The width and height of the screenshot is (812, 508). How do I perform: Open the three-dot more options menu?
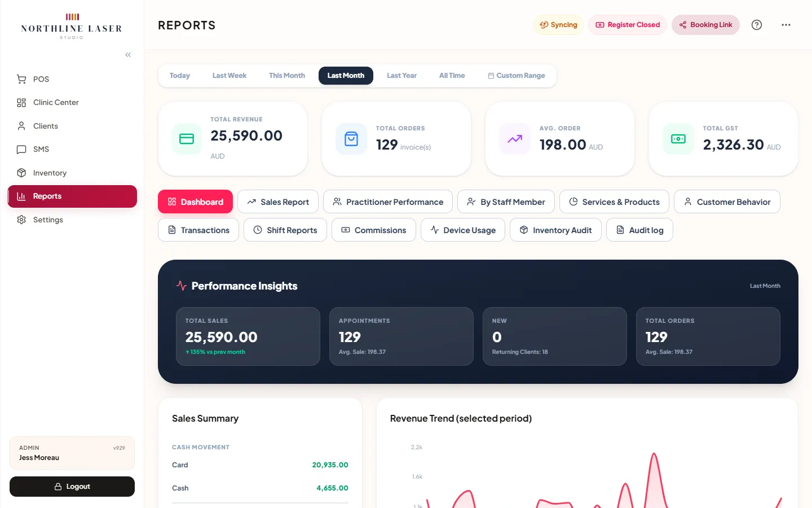pos(786,25)
